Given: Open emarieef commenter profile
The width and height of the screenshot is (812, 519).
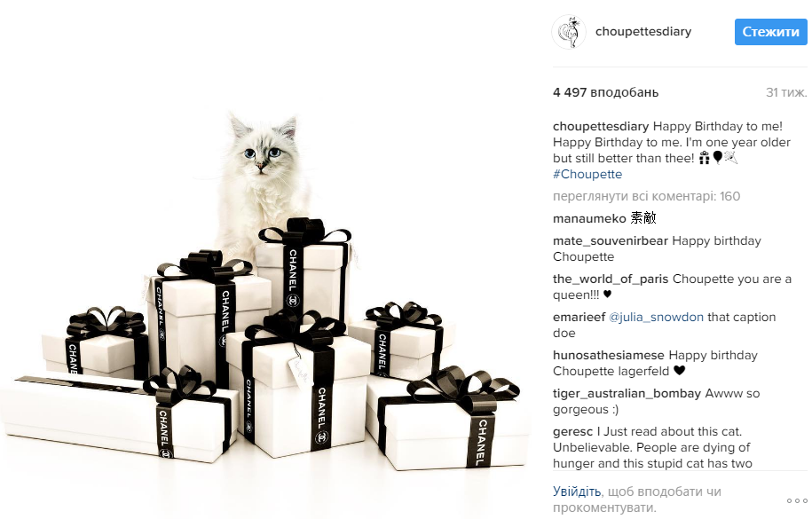Looking at the screenshot, I should click(x=579, y=317).
